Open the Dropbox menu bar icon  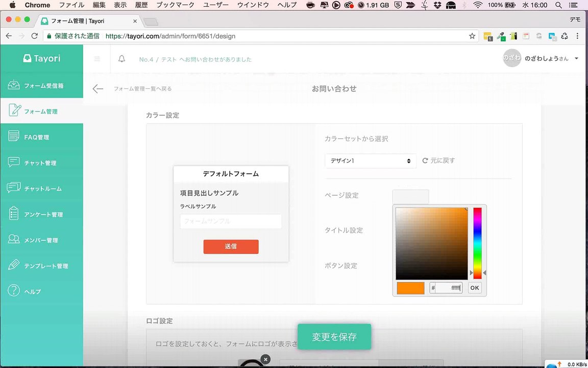coord(437,5)
